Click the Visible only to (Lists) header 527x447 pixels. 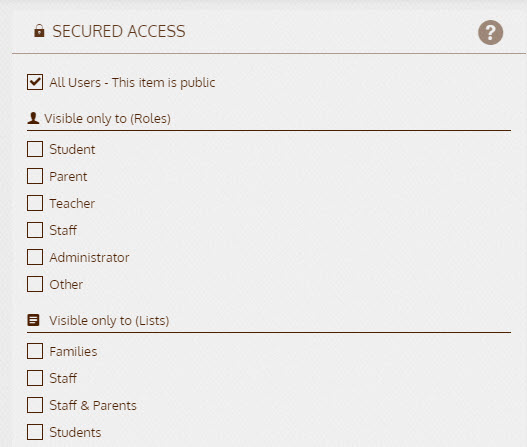[x=109, y=321]
